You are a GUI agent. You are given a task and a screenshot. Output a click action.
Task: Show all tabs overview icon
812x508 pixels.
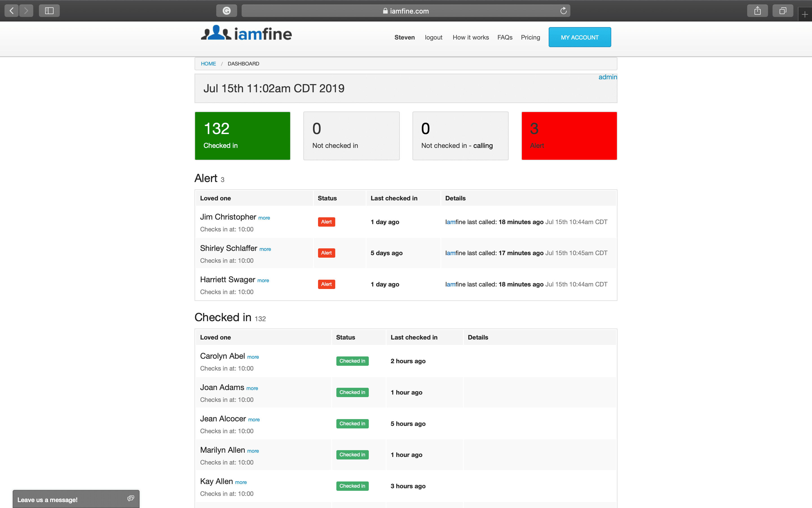pos(783,11)
